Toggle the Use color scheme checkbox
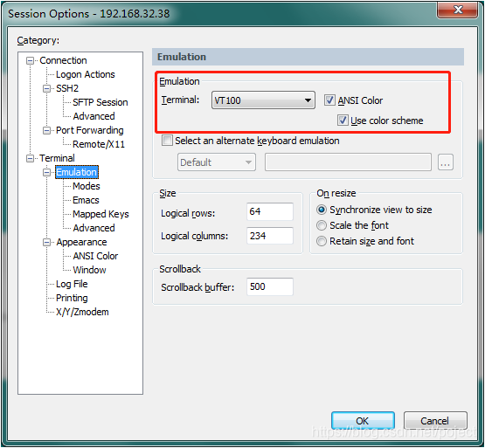This screenshot has width=485, height=448. pyautogui.click(x=343, y=121)
